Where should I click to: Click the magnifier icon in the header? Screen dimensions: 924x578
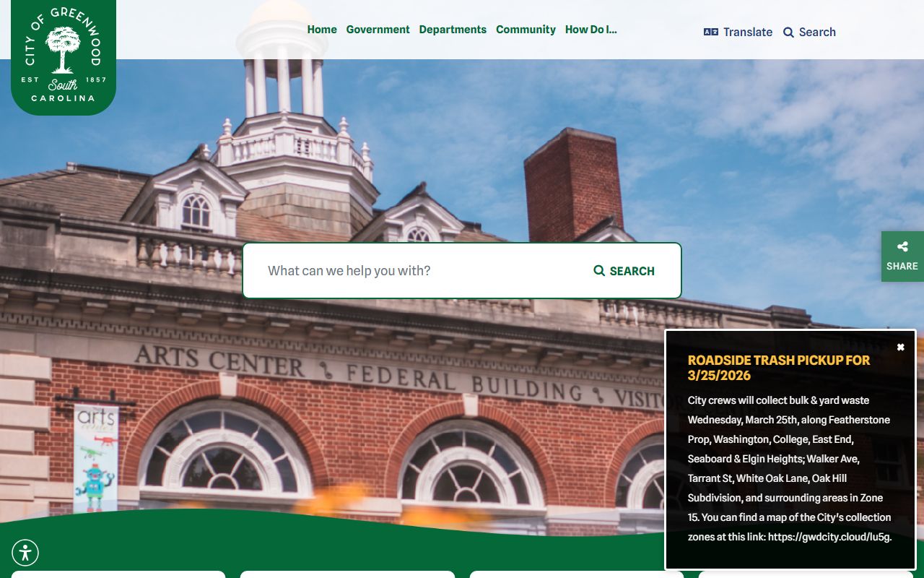pos(788,33)
